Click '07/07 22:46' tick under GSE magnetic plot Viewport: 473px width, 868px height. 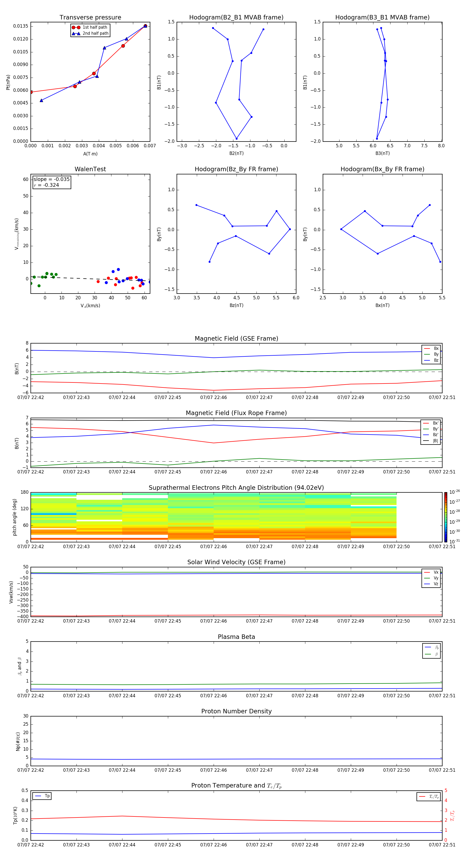tap(213, 398)
